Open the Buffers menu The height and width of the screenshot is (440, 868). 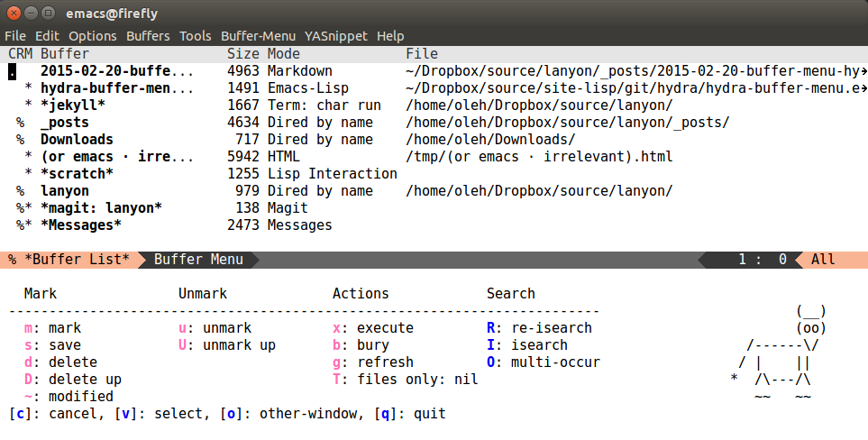pyautogui.click(x=148, y=36)
